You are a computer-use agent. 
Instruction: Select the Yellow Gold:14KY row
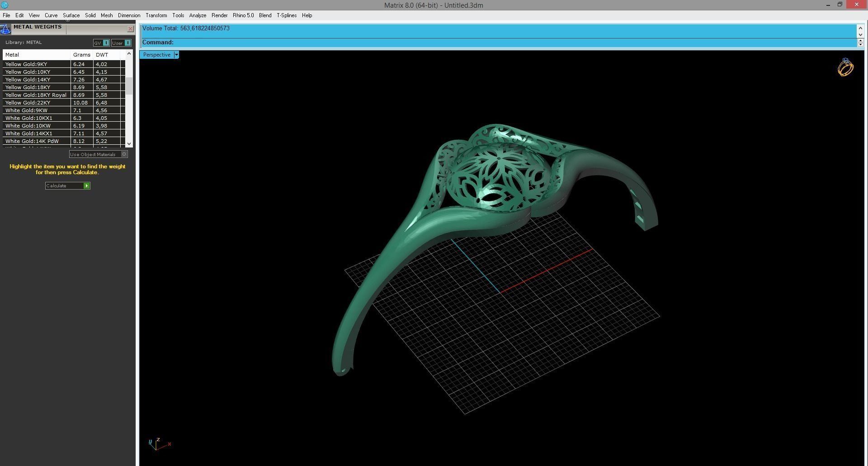(64, 80)
